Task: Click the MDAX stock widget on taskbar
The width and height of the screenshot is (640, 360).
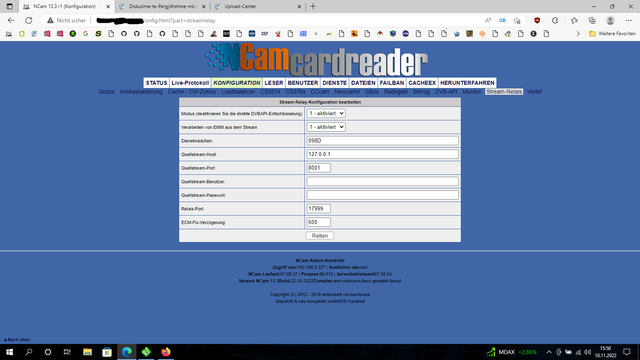Action: tap(512, 352)
